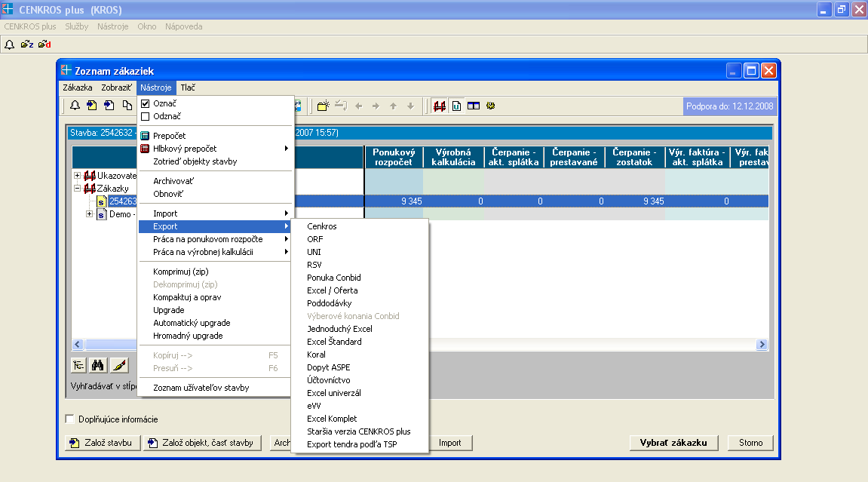The height and width of the screenshot is (482, 868).
Task: Click the grey return-arrow toolbar icon
Action: tap(341, 106)
